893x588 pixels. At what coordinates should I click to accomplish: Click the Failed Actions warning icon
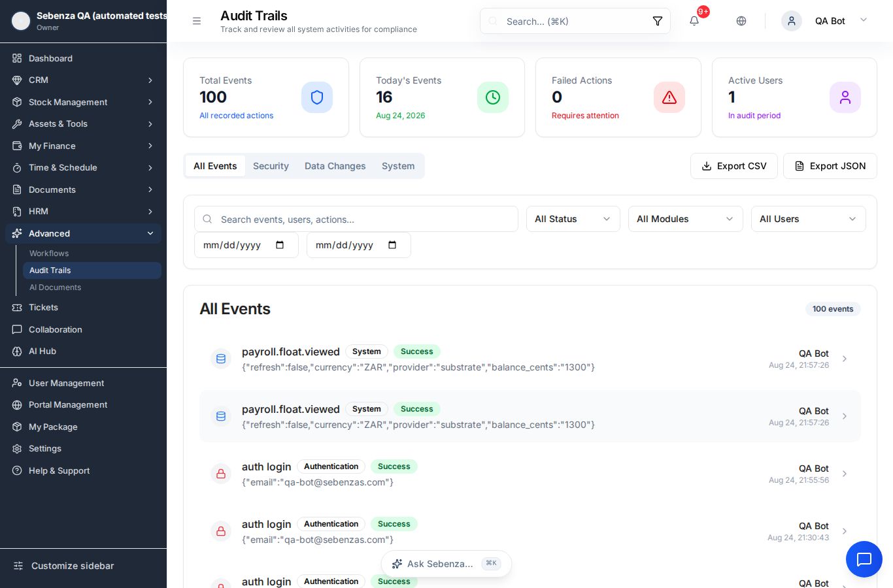pyautogui.click(x=669, y=97)
